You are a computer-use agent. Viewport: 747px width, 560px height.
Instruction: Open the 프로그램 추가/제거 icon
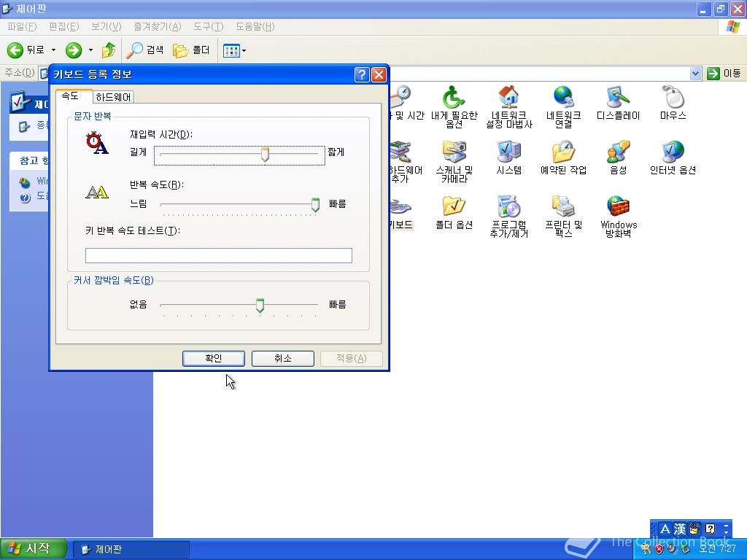tap(508, 217)
